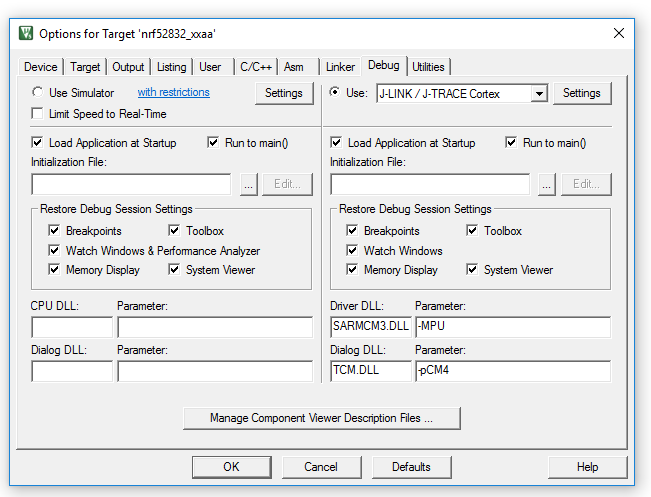Uncheck J-LINK side Breakpoints checkbox

tap(352, 230)
